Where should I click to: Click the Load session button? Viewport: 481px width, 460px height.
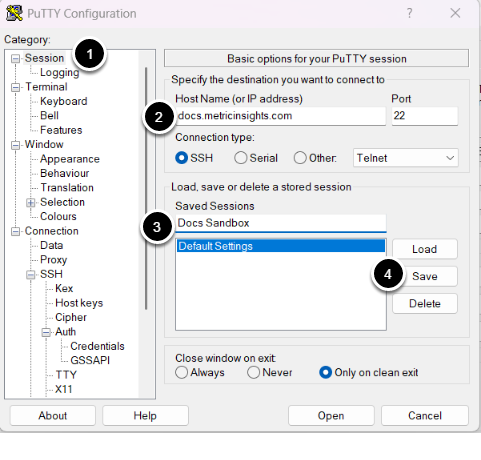click(425, 249)
